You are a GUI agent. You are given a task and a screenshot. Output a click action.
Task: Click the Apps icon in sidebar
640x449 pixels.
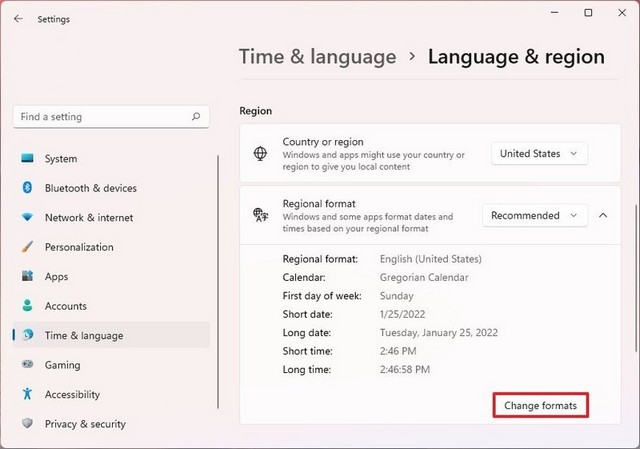click(x=27, y=276)
